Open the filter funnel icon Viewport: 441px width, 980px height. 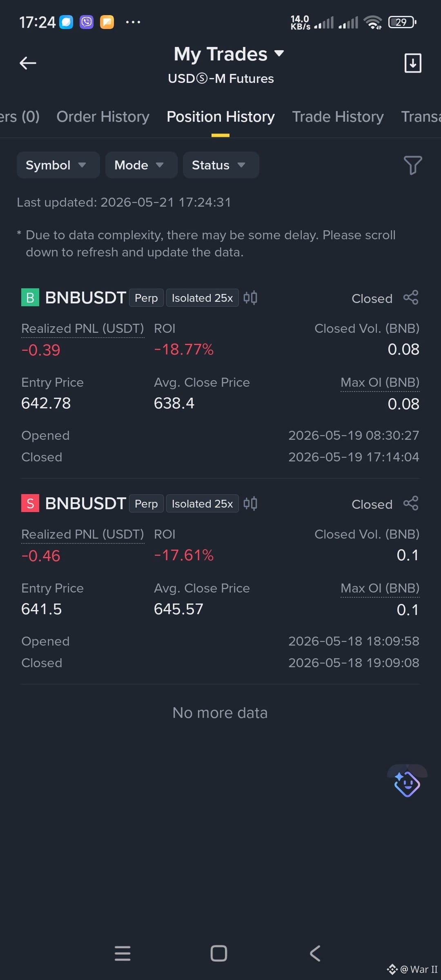pyautogui.click(x=412, y=165)
